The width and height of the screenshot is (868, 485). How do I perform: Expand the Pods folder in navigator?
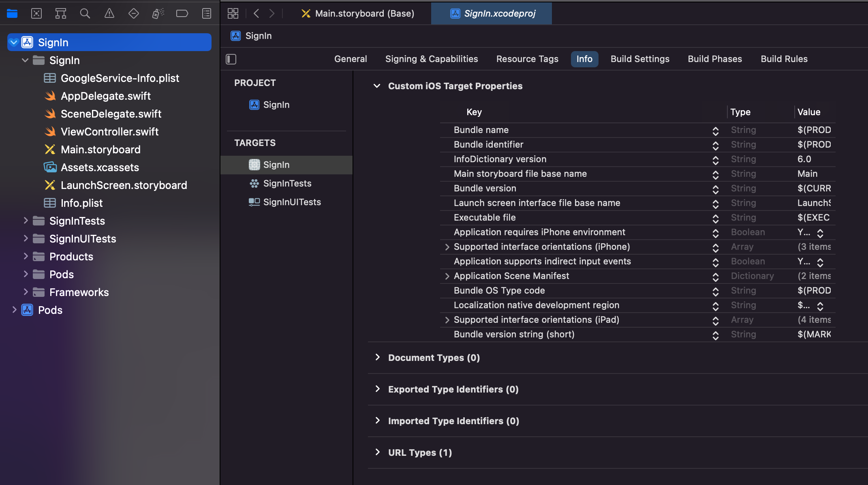pyautogui.click(x=26, y=275)
